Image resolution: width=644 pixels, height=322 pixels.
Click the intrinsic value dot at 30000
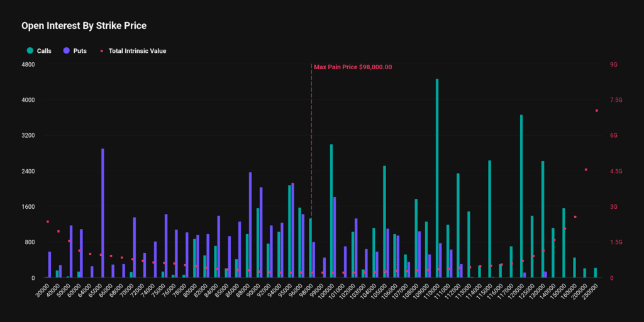48,222
